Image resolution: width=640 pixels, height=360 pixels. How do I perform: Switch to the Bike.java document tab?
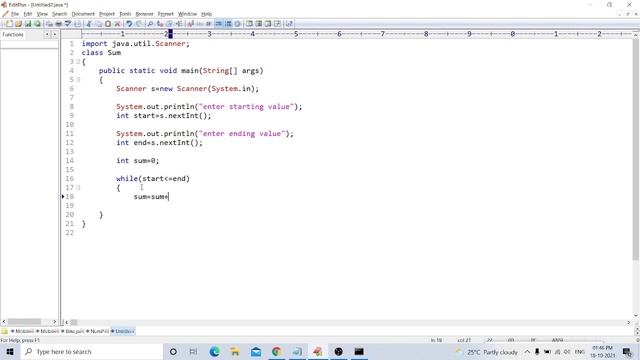point(73,331)
